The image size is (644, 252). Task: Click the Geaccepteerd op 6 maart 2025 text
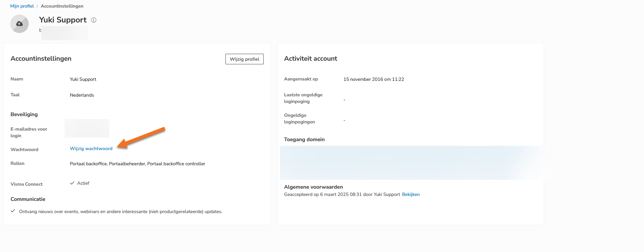click(x=342, y=194)
